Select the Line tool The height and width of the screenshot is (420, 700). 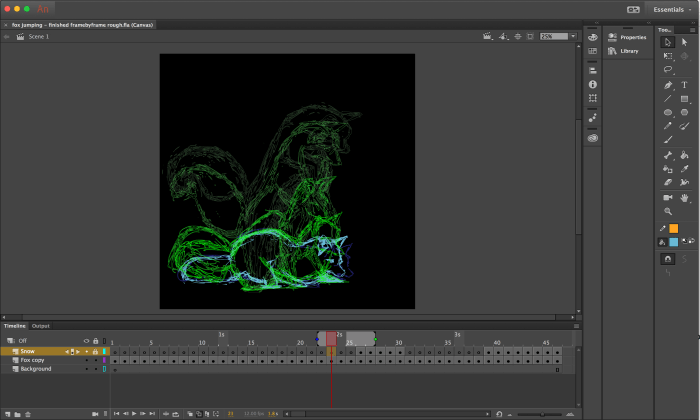668,99
